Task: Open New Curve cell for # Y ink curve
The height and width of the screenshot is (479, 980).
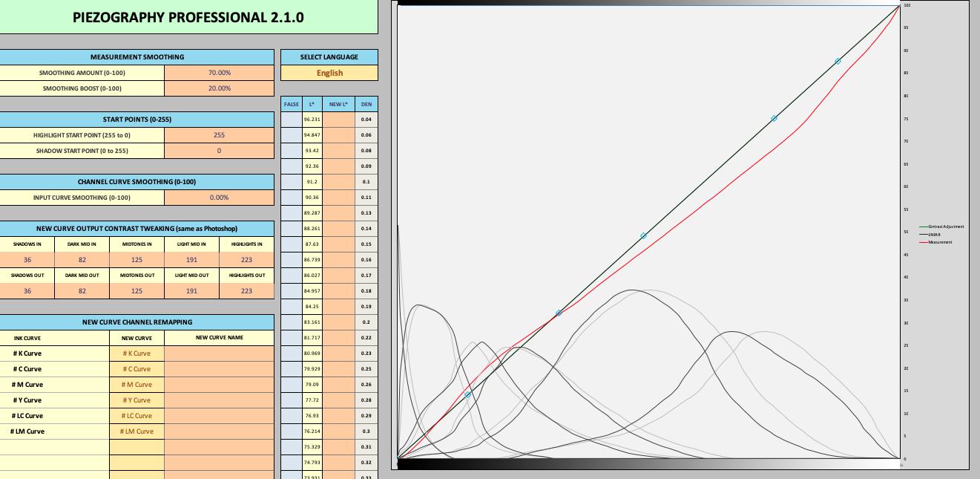Action: pos(137,400)
